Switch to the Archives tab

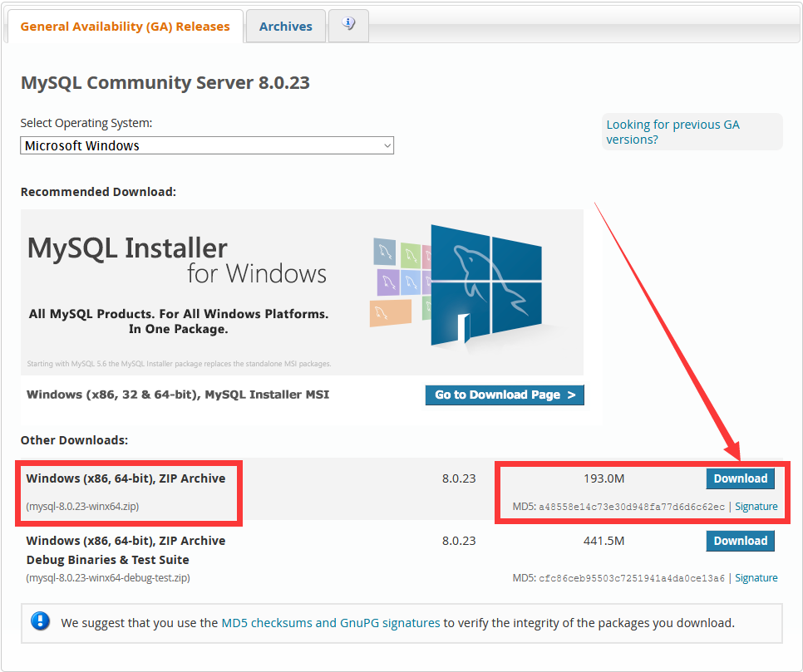click(x=285, y=26)
